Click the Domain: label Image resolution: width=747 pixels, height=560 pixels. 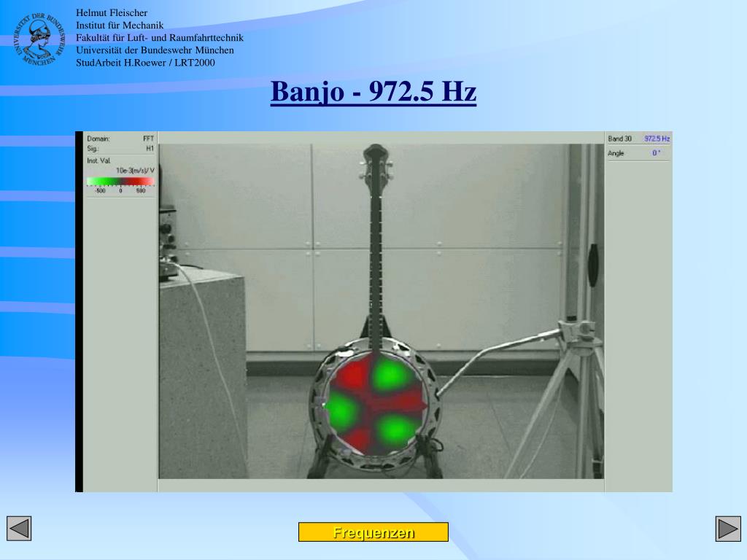(x=98, y=139)
